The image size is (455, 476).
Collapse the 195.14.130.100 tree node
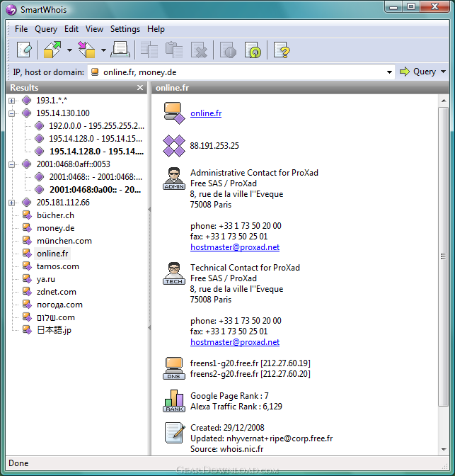click(11, 113)
